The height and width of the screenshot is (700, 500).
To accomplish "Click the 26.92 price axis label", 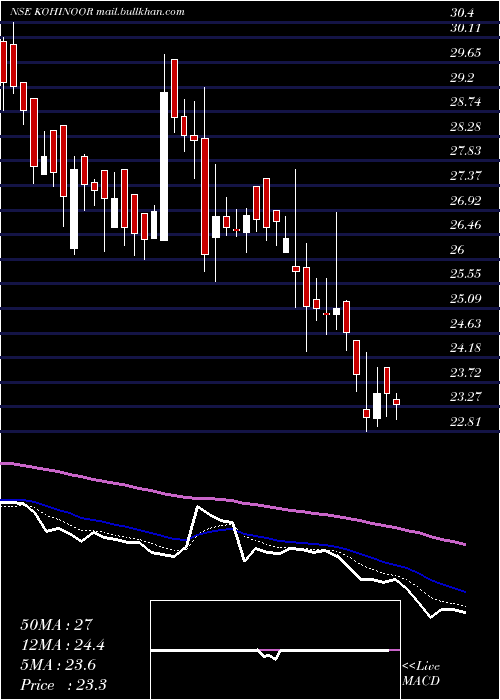I will (466, 200).
